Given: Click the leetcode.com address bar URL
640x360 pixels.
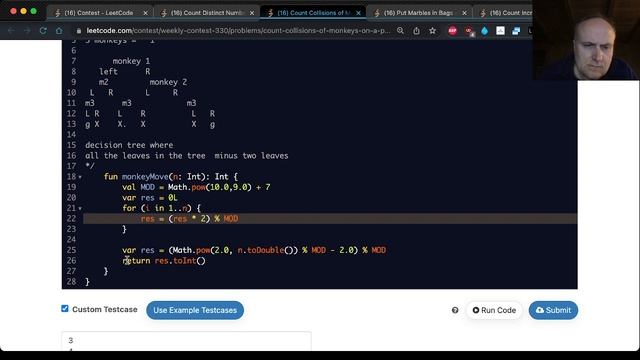Looking at the screenshot, I should (x=238, y=31).
